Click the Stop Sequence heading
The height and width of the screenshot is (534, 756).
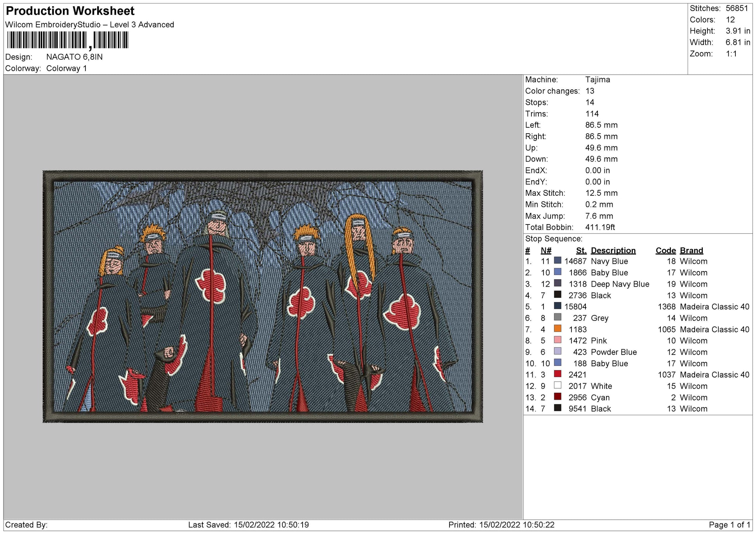pyautogui.click(x=554, y=239)
